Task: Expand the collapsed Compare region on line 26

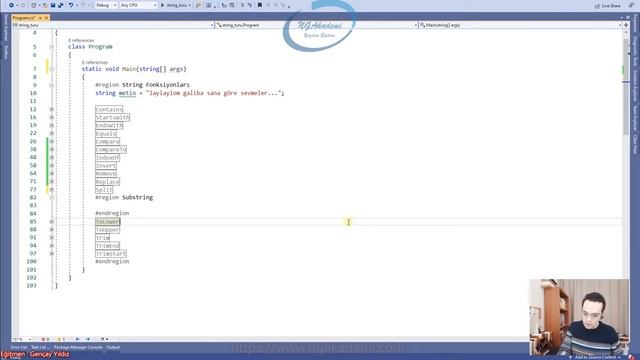Action: pyautogui.click(x=52, y=142)
